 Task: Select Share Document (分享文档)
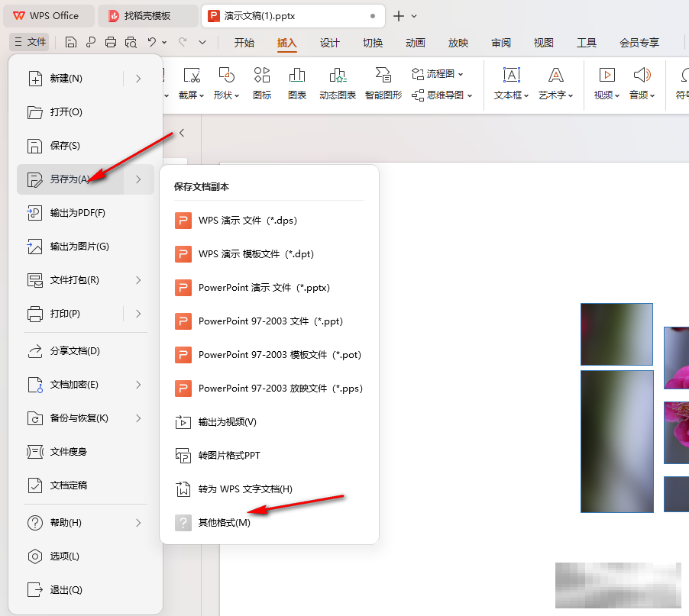click(x=86, y=351)
